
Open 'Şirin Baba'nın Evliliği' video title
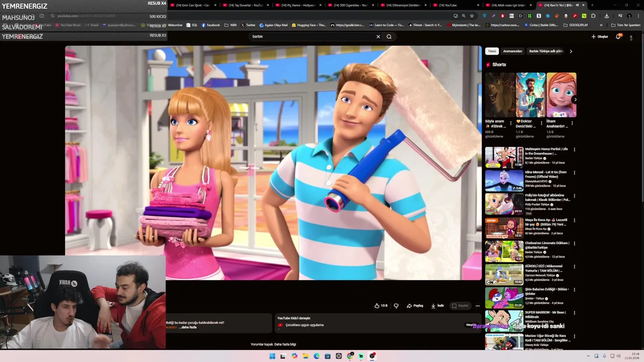click(547, 291)
